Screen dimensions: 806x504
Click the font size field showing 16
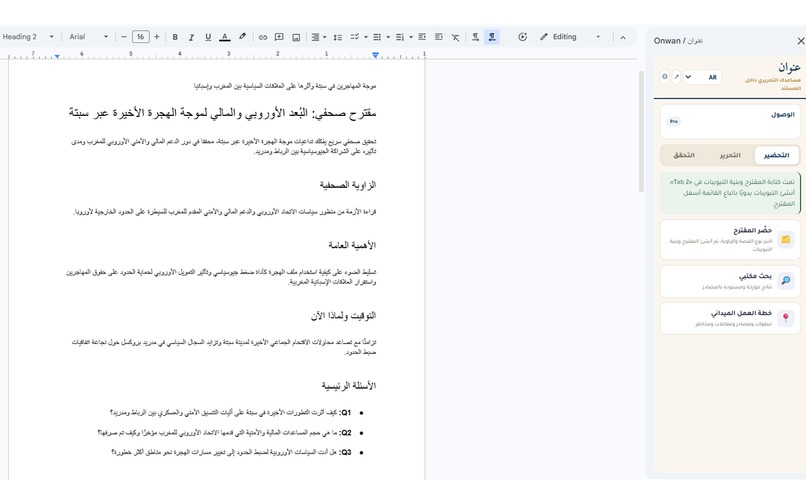pyautogui.click(x=140, y=37)
